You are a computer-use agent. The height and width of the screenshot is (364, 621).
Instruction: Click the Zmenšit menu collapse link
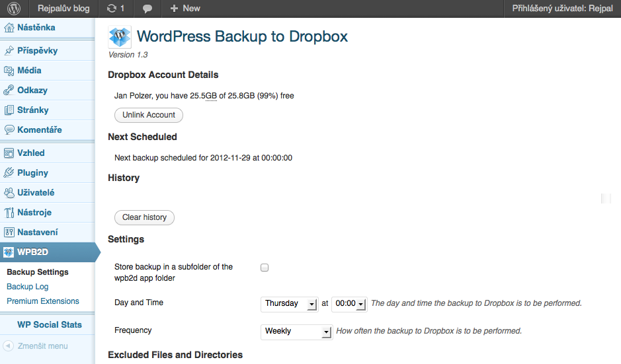coord(42,346)
